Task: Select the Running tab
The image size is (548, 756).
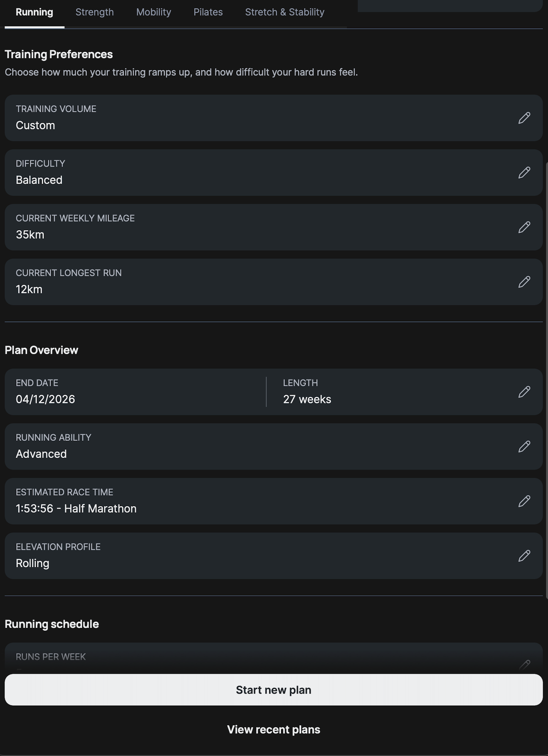Action: click(34, 12)
